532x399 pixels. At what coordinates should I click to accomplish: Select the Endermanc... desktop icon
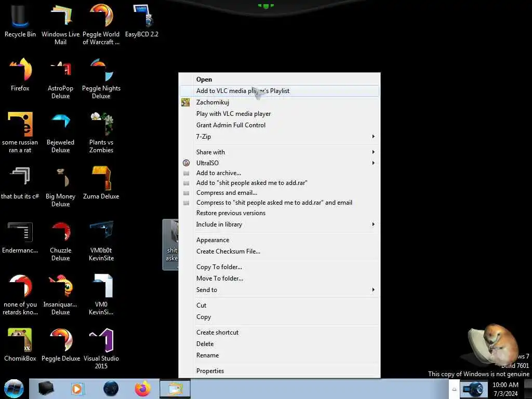[20, 237]
